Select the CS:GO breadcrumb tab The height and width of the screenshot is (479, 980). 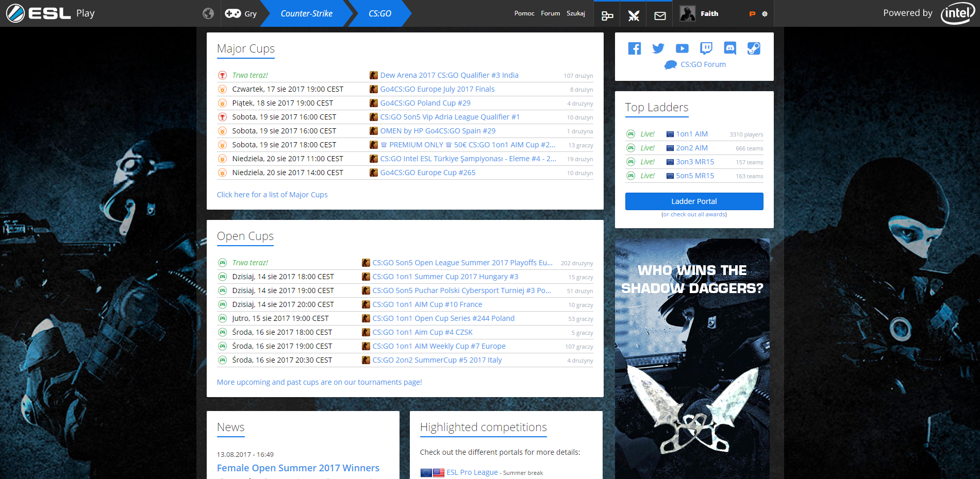(x=380, y=13)
